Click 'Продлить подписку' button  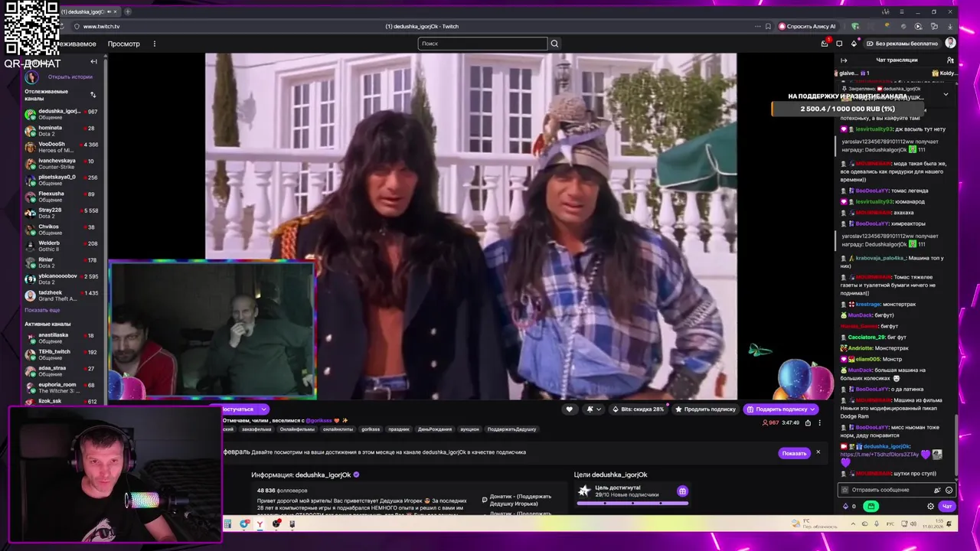point(704,409)
